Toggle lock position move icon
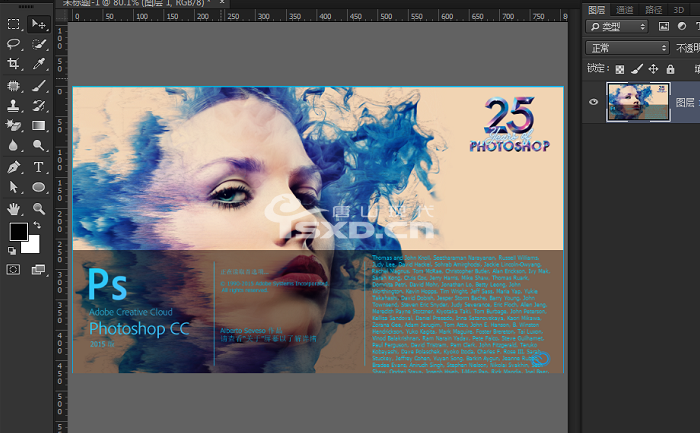The height and width of the screenshot is (433, 700). point(653,69)
